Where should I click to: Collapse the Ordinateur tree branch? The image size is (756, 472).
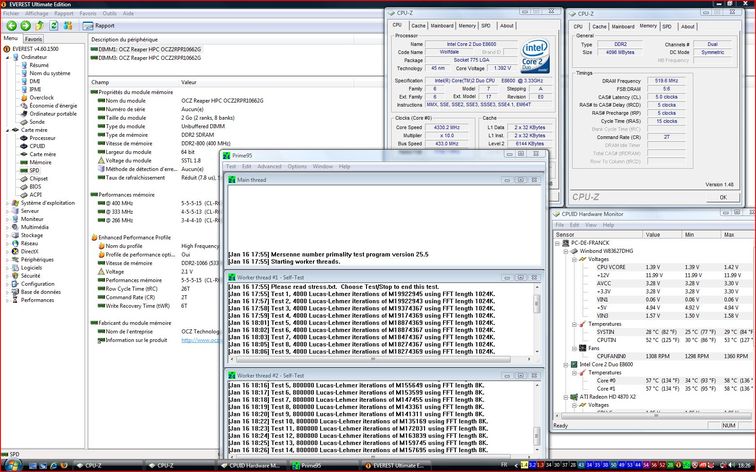coord(8,57)
